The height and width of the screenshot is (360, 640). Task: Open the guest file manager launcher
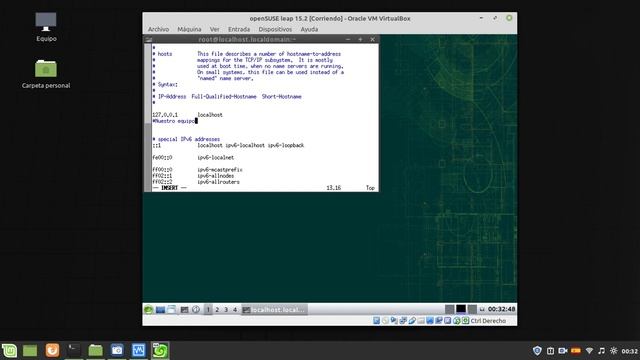point(171,309)
